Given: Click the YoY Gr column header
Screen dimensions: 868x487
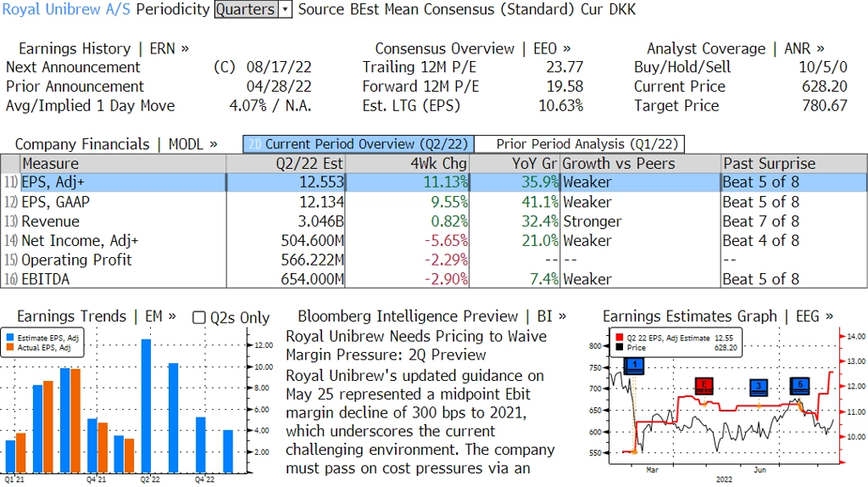Looking at the screenshot, I should (515, 164).
